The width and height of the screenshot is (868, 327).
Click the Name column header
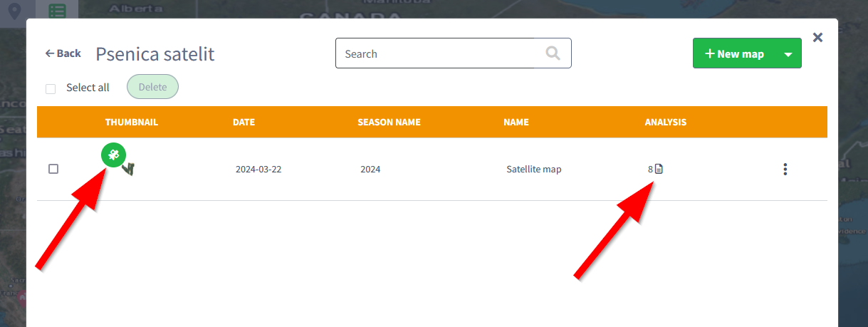[516, 122]
